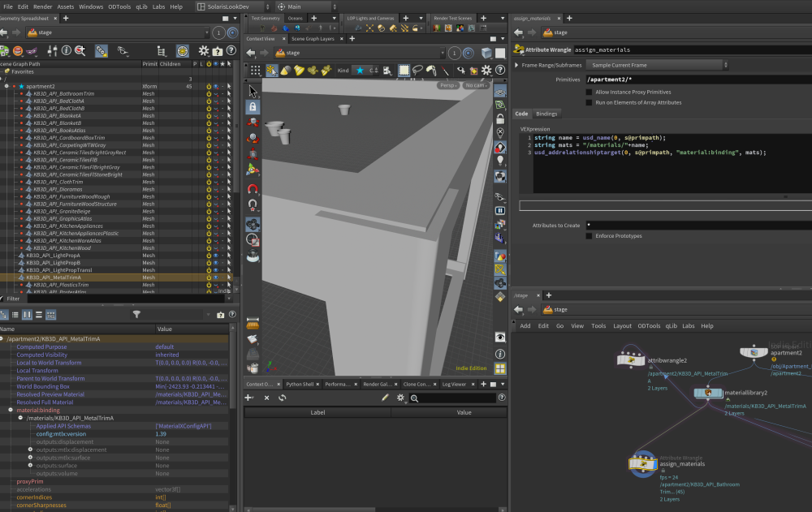
Task: Open viewport help question mark icon
Action: (x=500, y=71)
